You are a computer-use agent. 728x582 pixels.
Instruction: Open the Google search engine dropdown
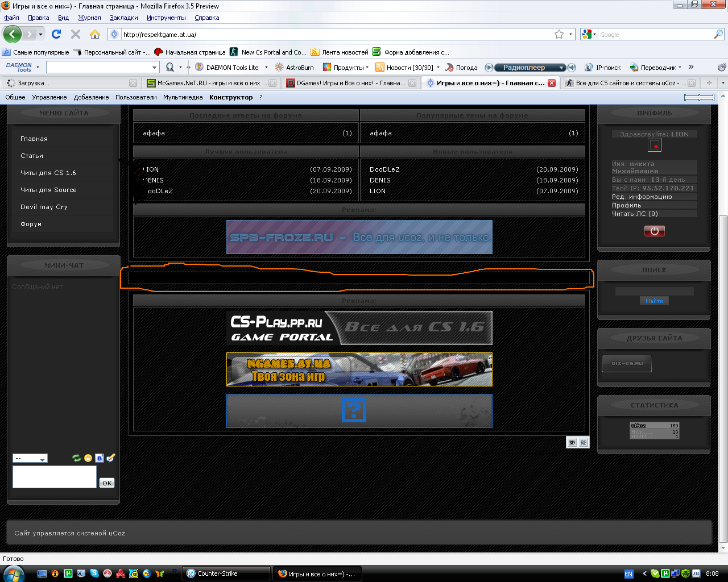click(594, 35)
